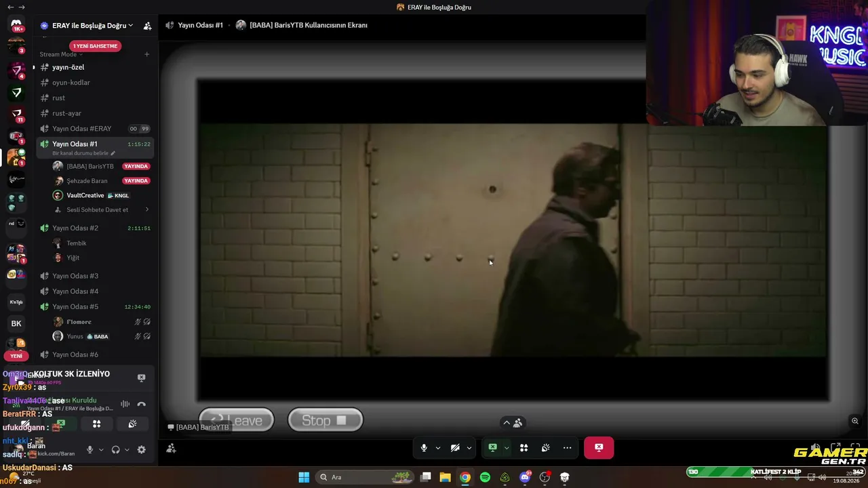Open Task View on the taskbar
The height and width of the screenshot is (488, 868).
click(425, 477)
